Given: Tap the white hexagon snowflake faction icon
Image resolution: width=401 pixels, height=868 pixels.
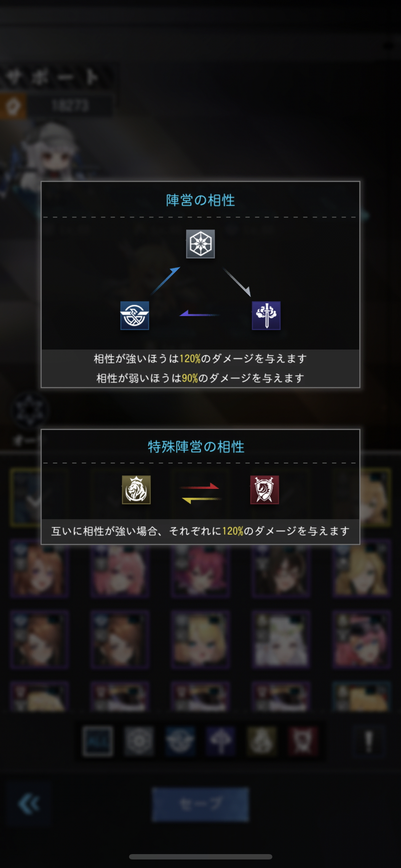Looking at the screenshot, I should [x=200, y=244].
